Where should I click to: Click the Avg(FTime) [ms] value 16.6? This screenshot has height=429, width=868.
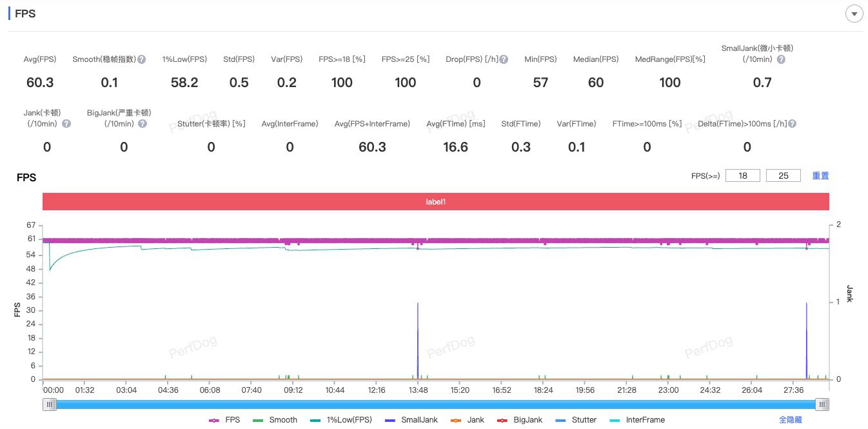pyautogui.click(x=456, y=147)
